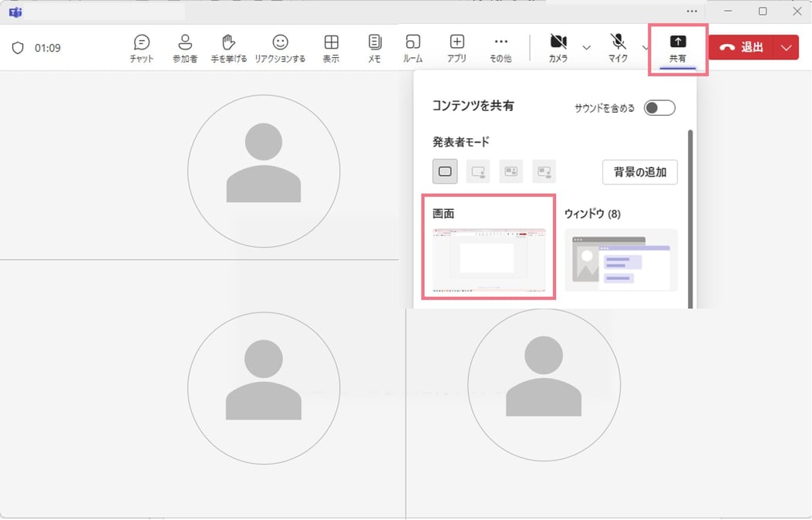The image size is (812, 520).
Task: Click the red 退出 leave button
Action: pyautogui.click(x=741, y=48)
